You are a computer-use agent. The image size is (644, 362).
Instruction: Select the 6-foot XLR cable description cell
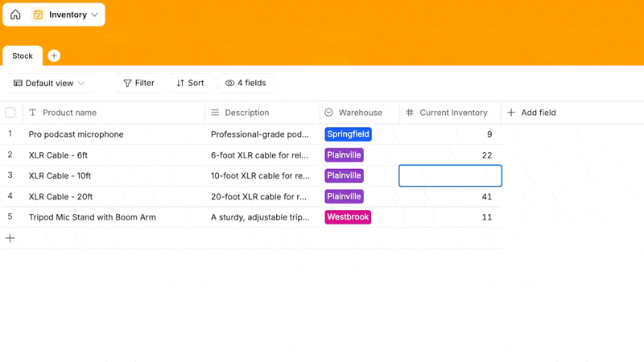coord(262,155)
